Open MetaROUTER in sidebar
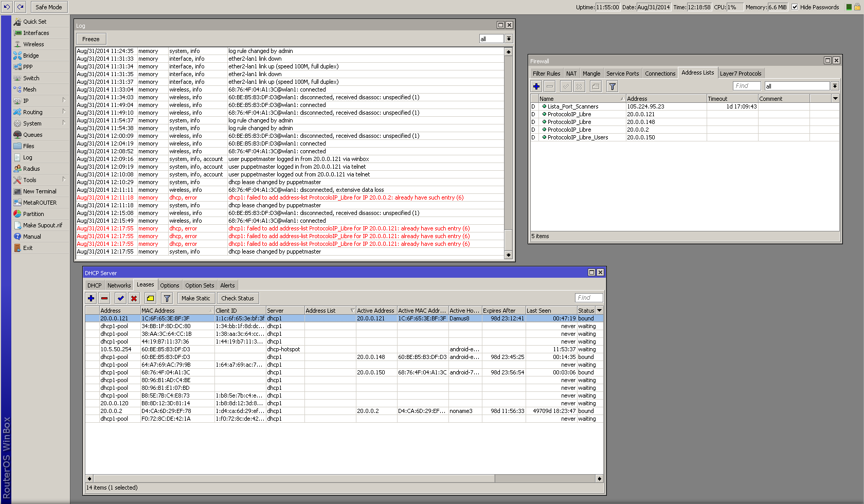Image resolution: width=864 pixels, height=504 pixels. point(40,203)
